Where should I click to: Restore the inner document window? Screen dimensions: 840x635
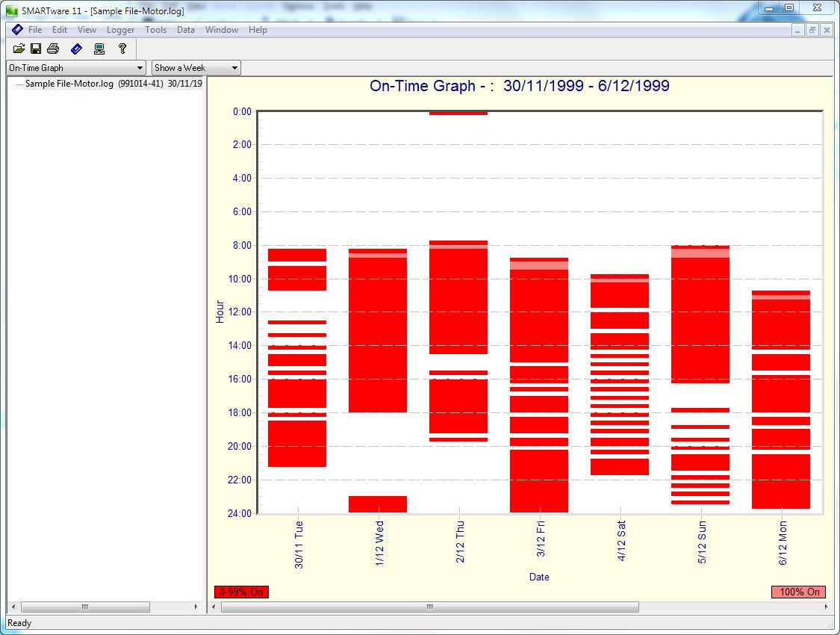[x=812, y=31]
